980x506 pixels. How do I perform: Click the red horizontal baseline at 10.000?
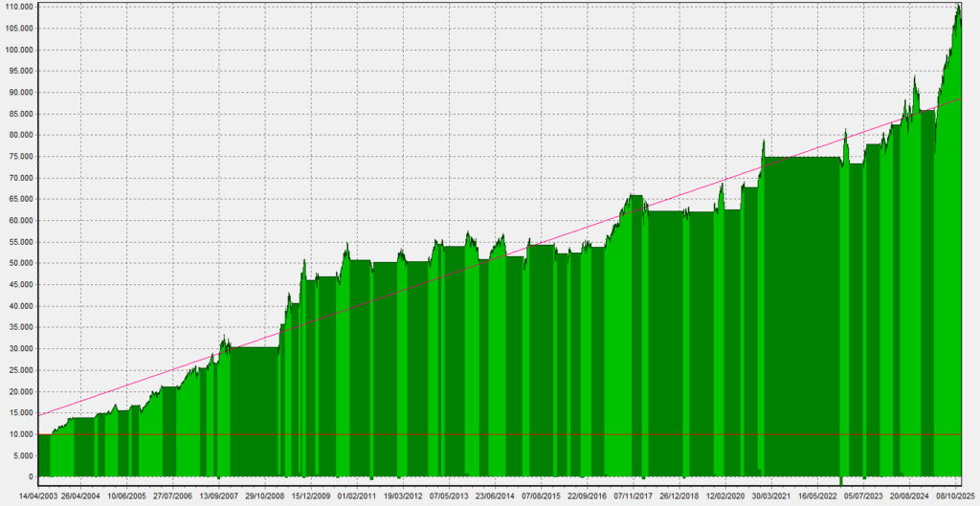click(x=479, y=434)
